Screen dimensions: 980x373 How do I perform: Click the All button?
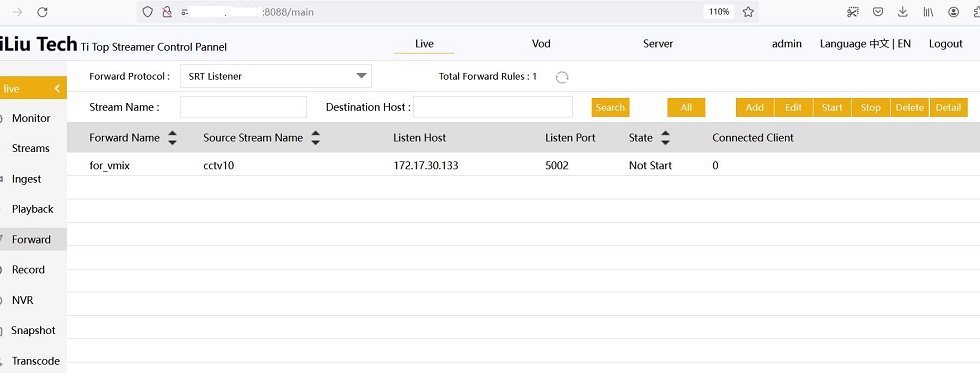tap(686, 107)
